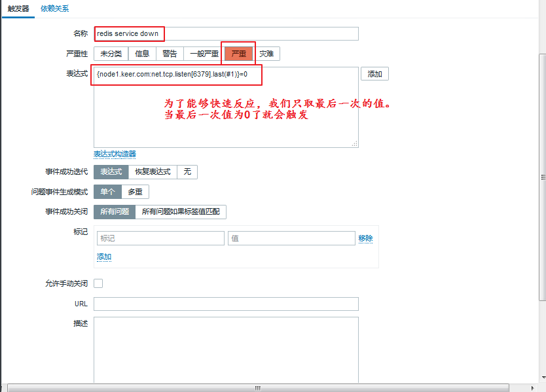Select 未分类 severity level
Viewport: 546px width, 392px height.
[x=111, y=54]
